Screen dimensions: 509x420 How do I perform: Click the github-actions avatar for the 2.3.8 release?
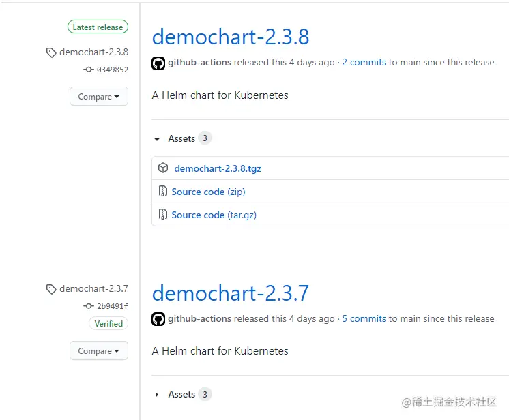click(x=158, y=63)
